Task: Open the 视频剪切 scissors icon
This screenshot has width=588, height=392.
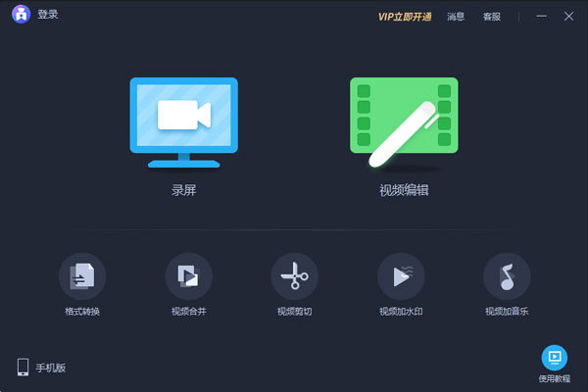Action: click(x=295, y=276)
